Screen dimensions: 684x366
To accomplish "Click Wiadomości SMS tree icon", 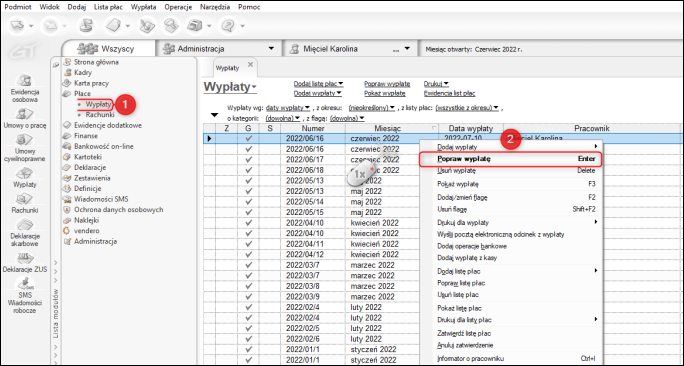I will point(67,199).
